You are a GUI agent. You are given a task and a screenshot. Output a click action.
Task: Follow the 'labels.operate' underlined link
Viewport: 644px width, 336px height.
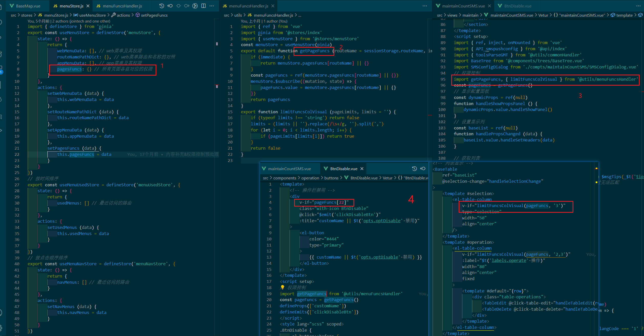509,260
